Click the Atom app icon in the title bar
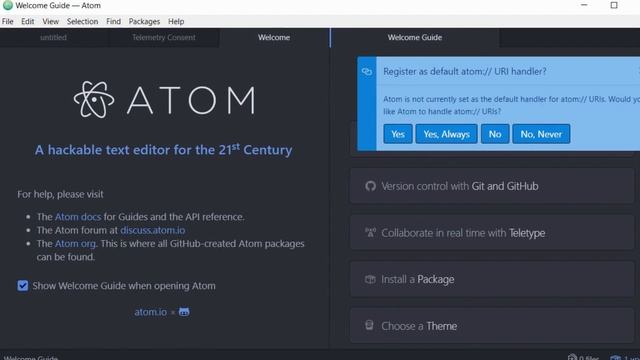The image size is (640, 360). pyautogui.click(x=7, y=5)
